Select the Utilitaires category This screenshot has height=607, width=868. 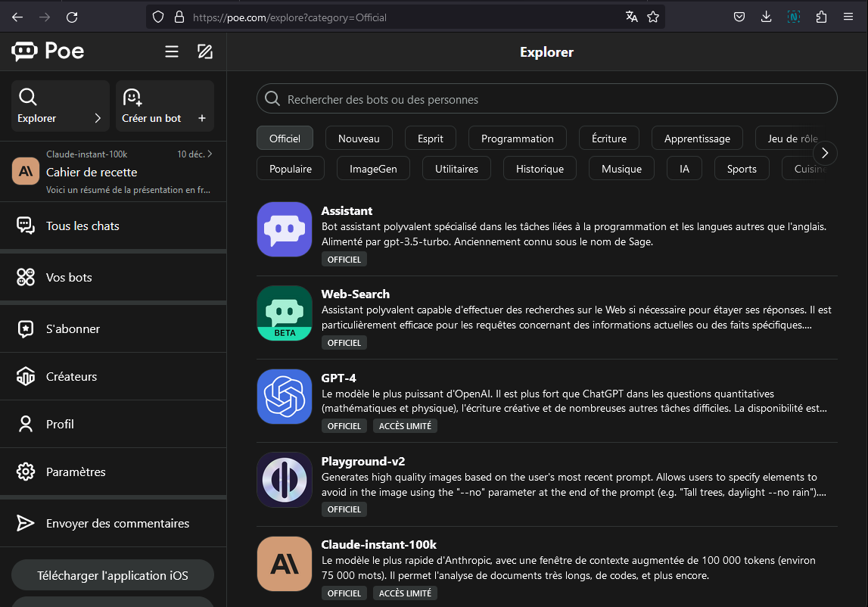pos(456,169)
